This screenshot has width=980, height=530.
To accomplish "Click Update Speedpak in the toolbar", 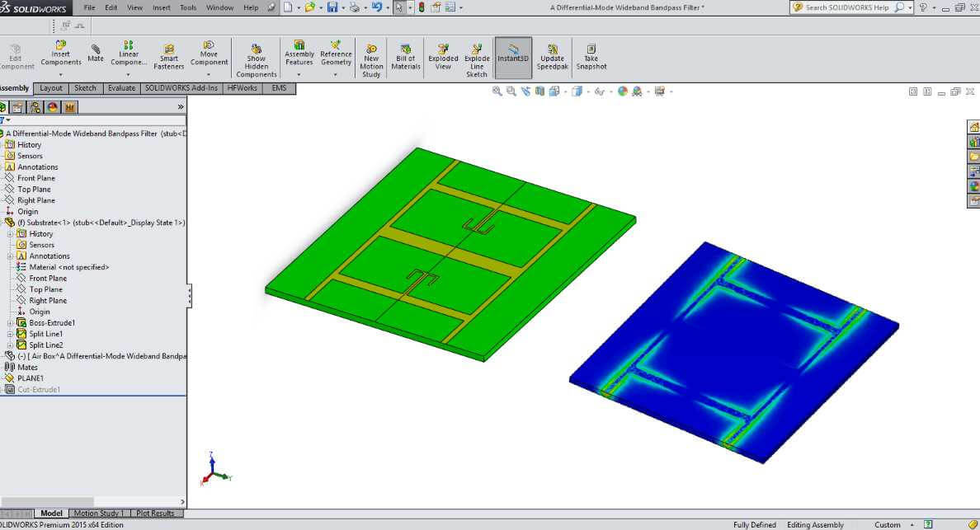I will click(552, 56).
